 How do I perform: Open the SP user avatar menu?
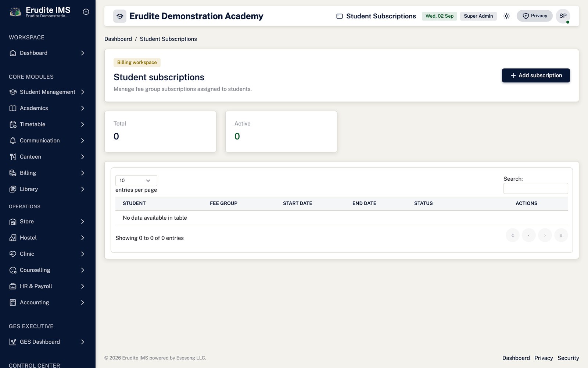[563, 16]
